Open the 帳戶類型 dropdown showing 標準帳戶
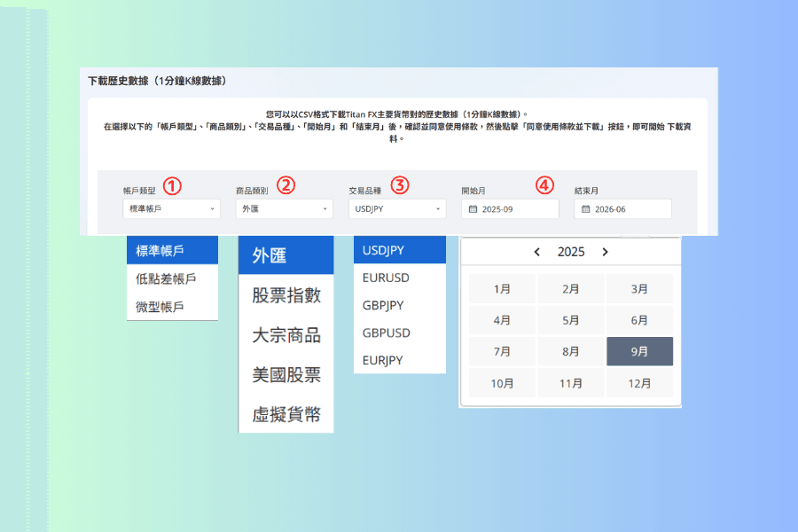This screenshot has width=798, height=532. point(171,208)
